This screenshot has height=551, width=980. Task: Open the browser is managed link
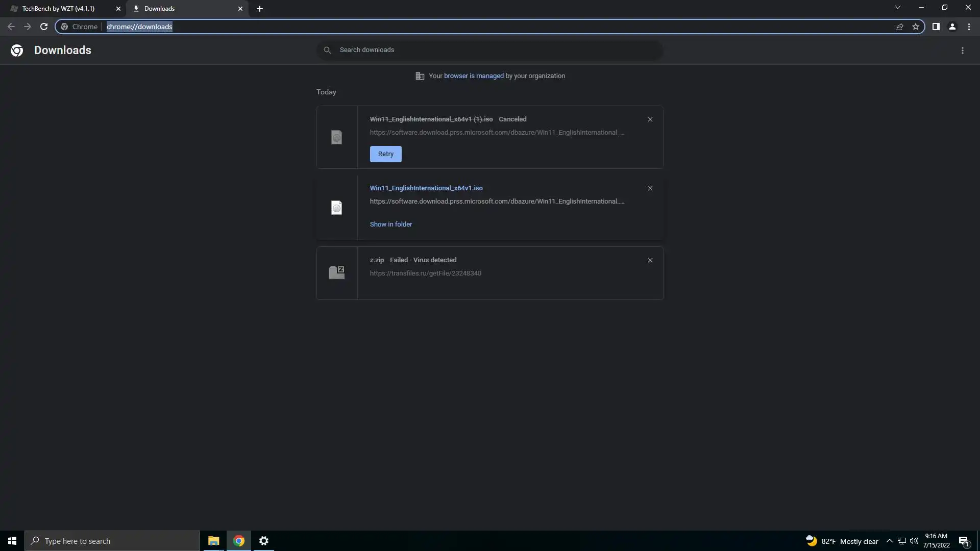click(x=473, y=76)
